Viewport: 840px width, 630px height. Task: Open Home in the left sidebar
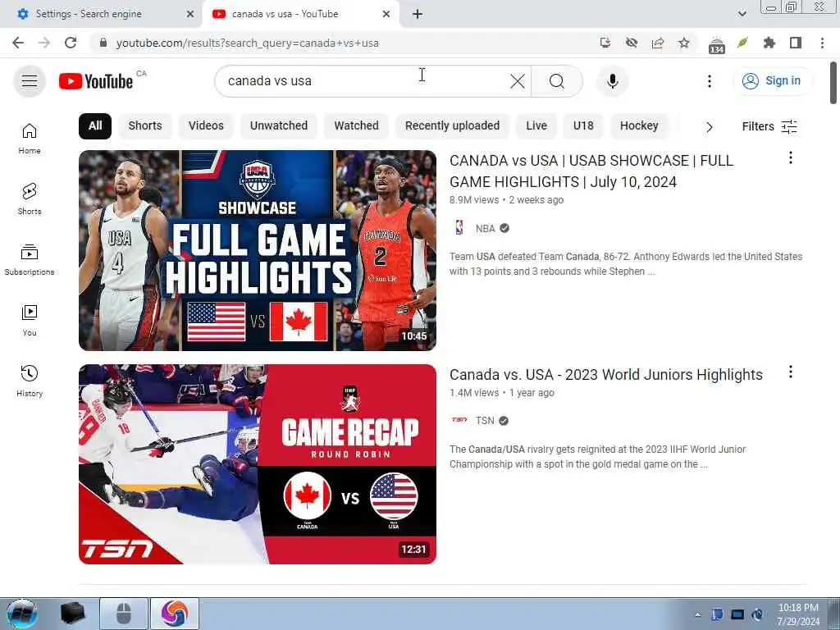tap(30, 138)
